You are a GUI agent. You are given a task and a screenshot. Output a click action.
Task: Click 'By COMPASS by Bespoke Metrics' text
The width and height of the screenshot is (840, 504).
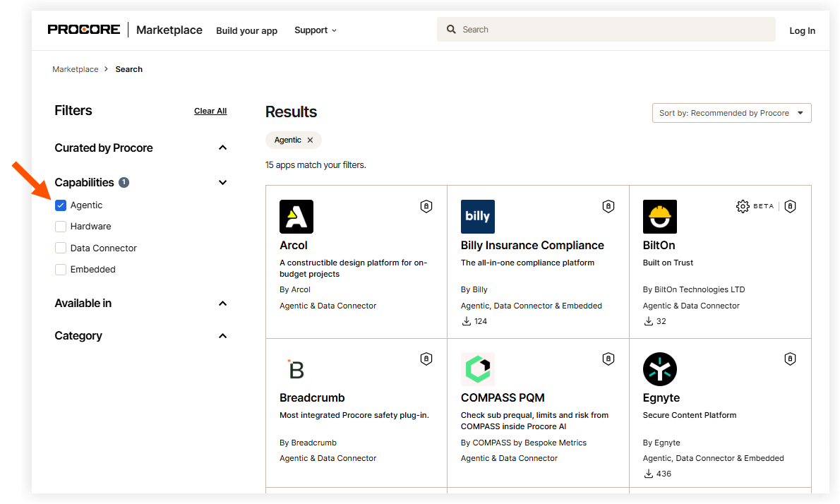point(523,443)
